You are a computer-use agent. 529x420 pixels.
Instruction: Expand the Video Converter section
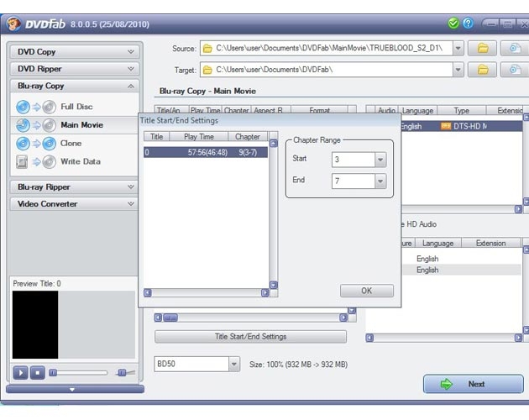74,203
